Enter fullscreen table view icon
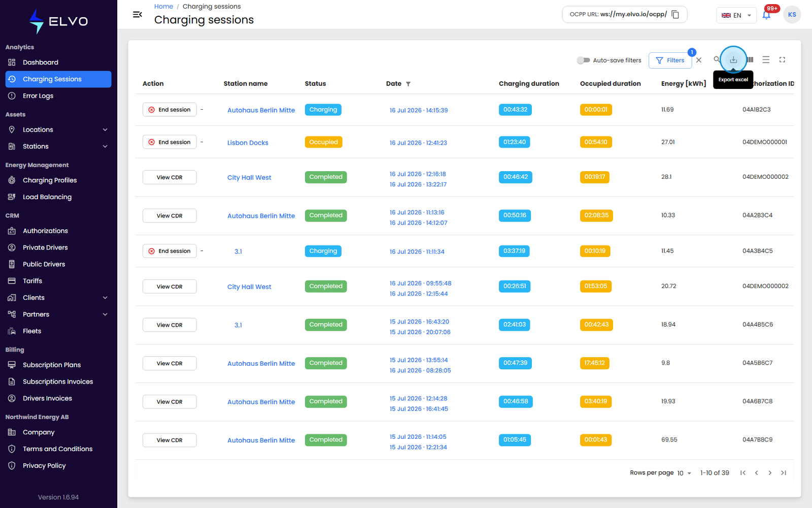The height and width of the screenshot is (508, 812). [x=782, y=60]
